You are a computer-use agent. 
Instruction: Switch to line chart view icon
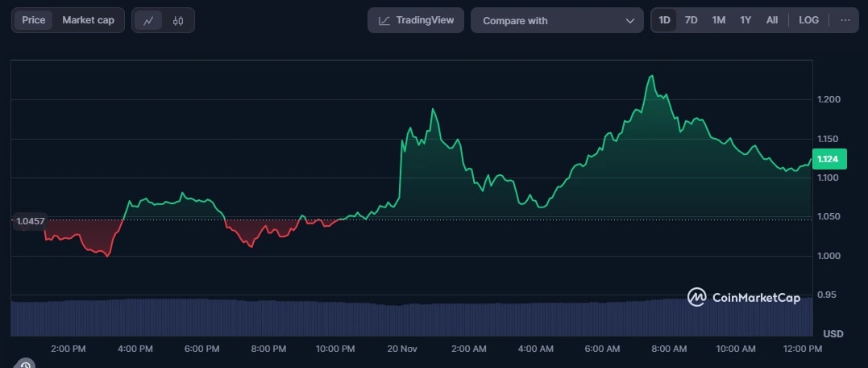147,21
